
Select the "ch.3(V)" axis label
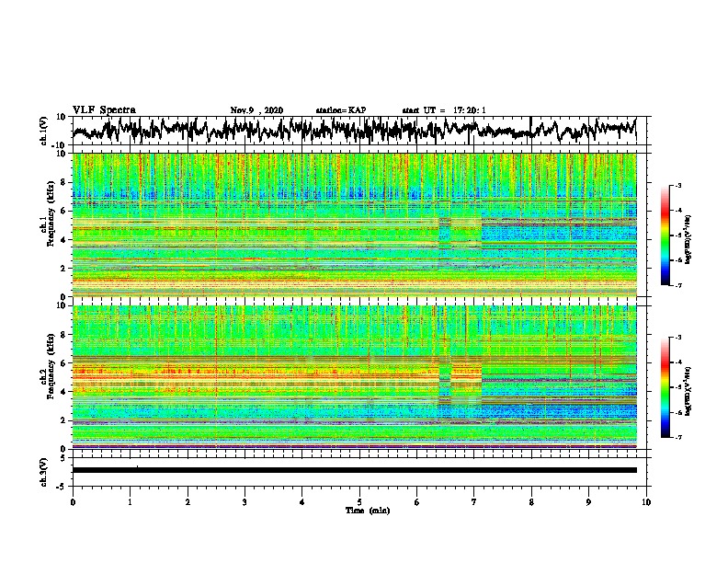(x=44, y=472)
